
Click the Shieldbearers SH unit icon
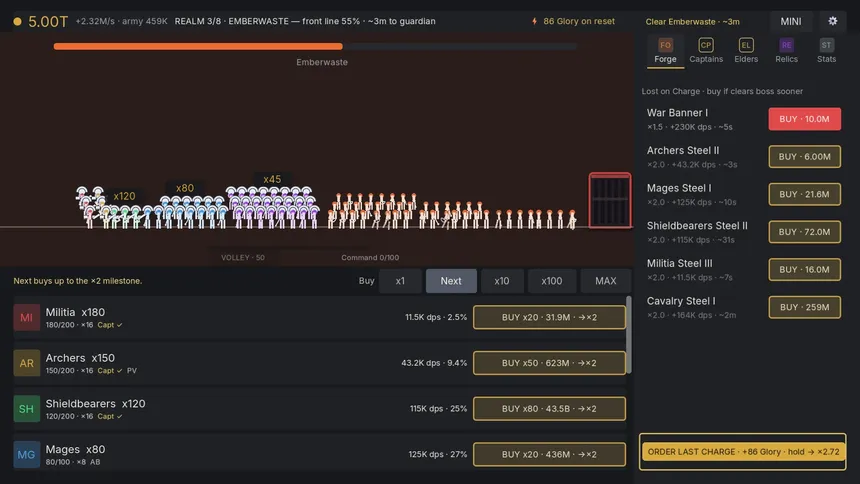click(x=26, y=409)
